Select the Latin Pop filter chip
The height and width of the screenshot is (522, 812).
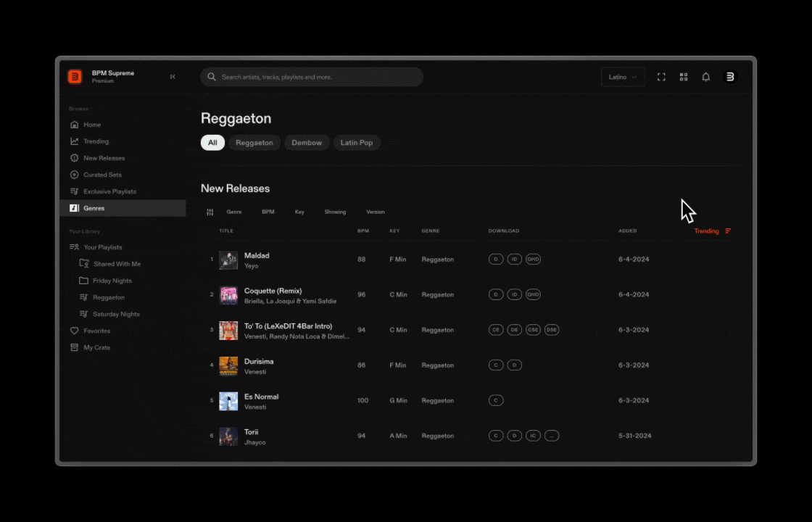(356, 142)
